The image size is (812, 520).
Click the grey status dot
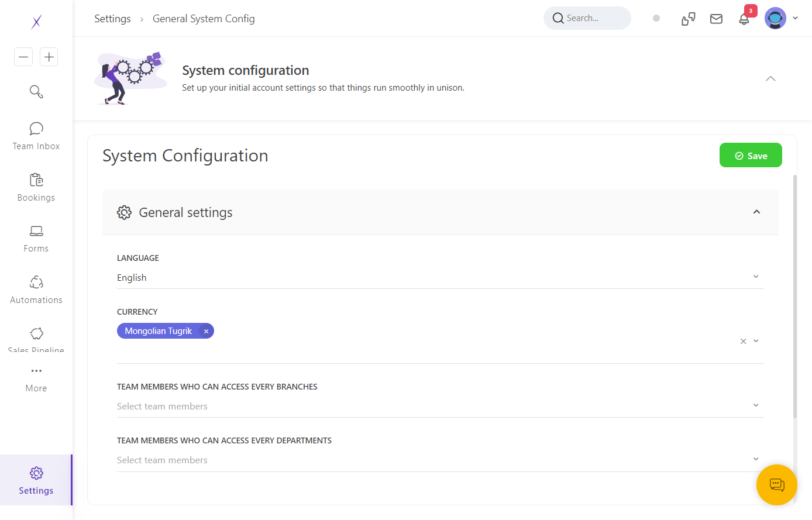click(x=656, y=18)
